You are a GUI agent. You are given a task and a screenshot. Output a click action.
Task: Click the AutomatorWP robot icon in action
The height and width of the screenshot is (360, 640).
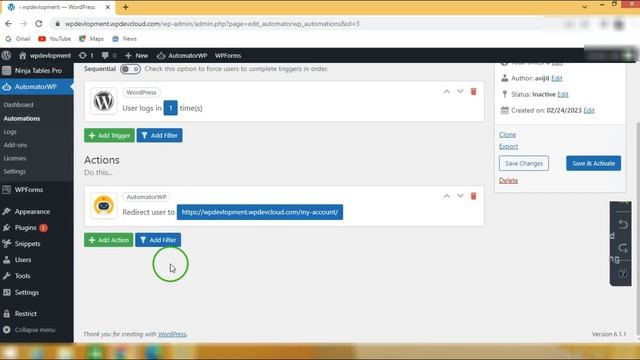104,205
